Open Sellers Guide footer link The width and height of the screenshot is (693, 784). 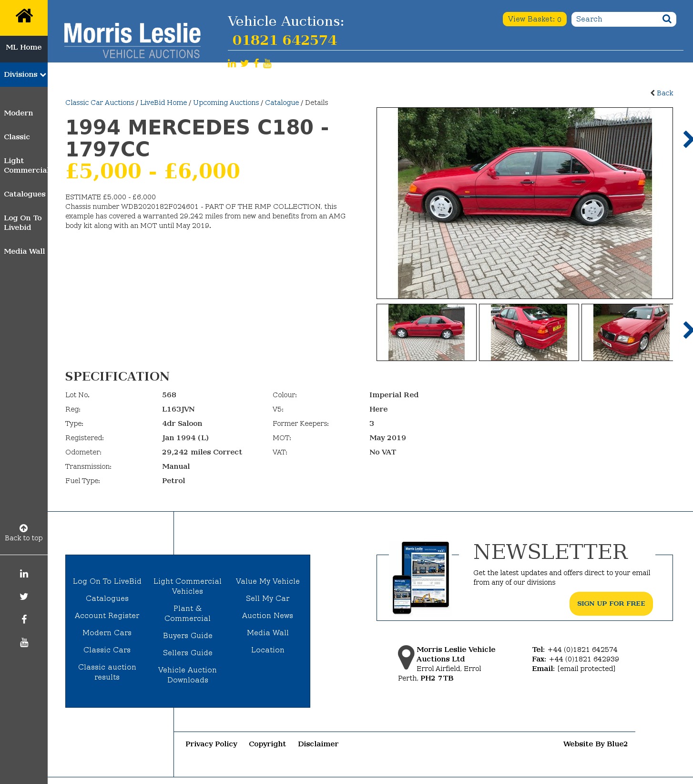pyautogui.click(x=188, y=653)
